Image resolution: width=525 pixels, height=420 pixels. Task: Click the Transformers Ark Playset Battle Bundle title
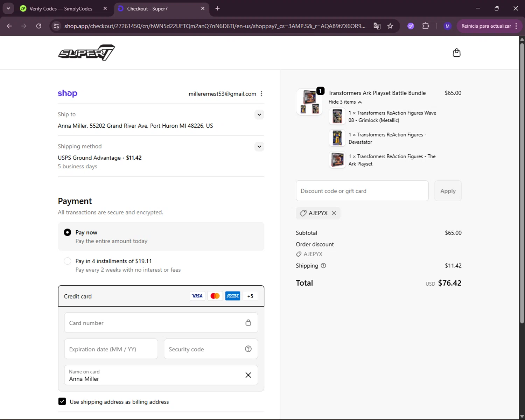coord(377,93)
